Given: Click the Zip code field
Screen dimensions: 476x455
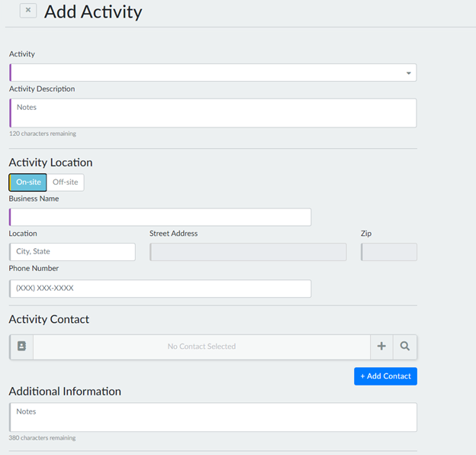Looking at the screenshot, I should (389, 252).
